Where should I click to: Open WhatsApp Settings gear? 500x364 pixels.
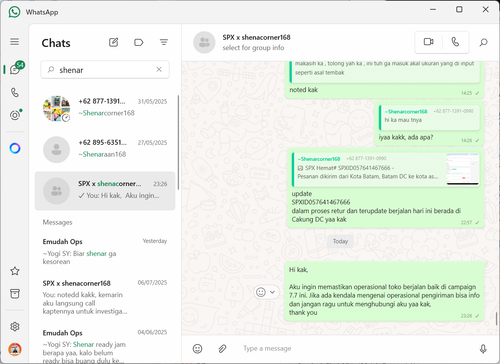click(x=15, y=326)
